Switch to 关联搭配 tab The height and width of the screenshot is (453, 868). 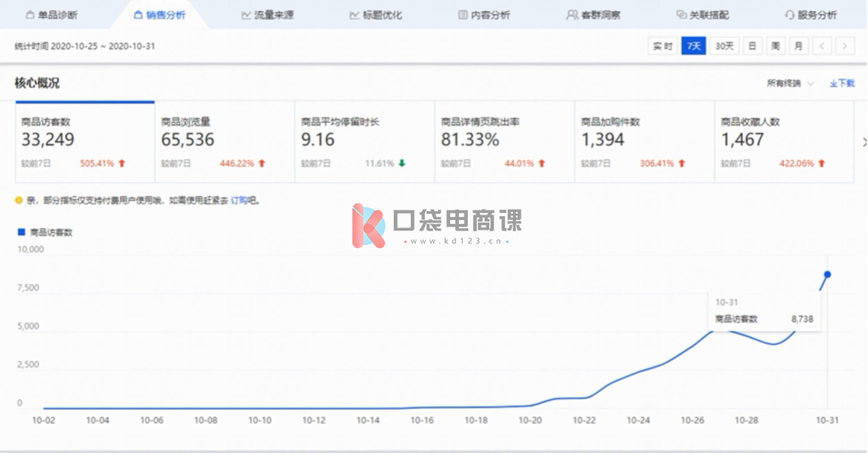[702, 15]
